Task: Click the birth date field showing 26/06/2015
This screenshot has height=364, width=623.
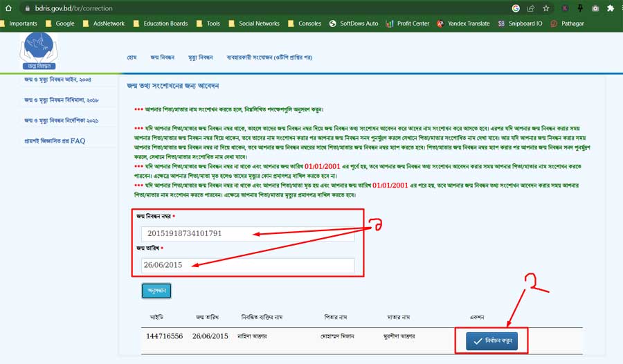Action: [247, 265]
